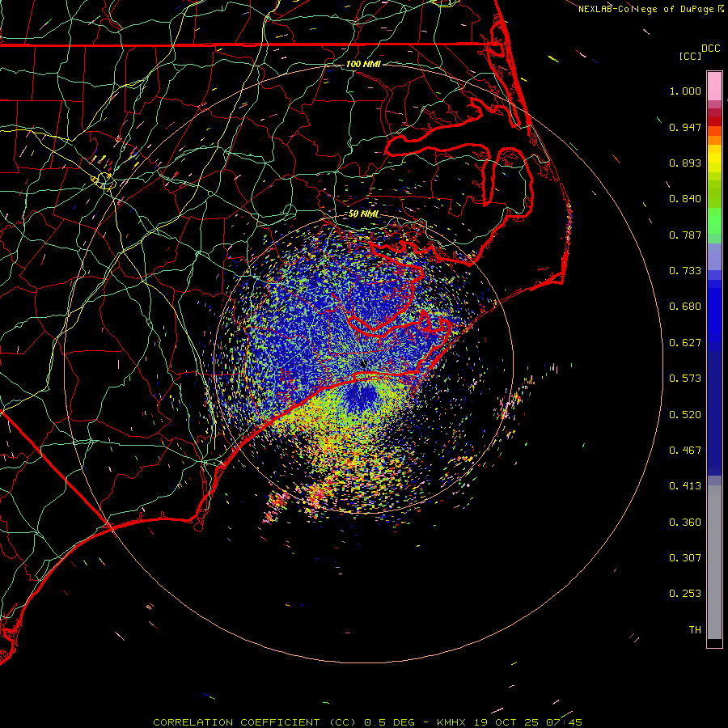
Task: Click the TH threshold label
Action: pyautogui.click(x=695, y=630)
